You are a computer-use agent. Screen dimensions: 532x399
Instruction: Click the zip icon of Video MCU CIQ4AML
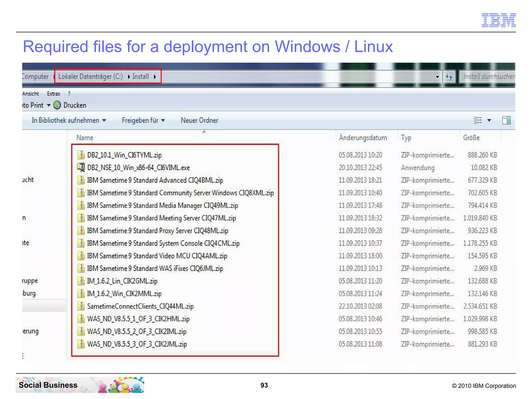[x=81, y=256]
